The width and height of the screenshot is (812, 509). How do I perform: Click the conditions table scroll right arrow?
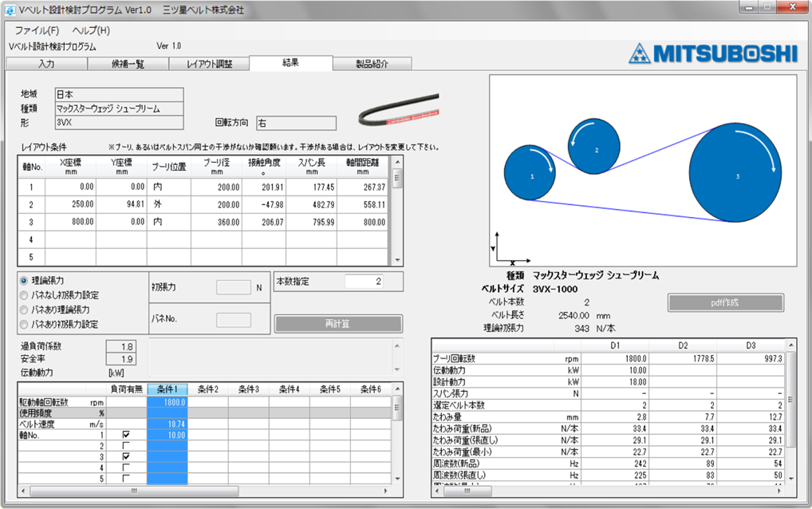[386, 491]
